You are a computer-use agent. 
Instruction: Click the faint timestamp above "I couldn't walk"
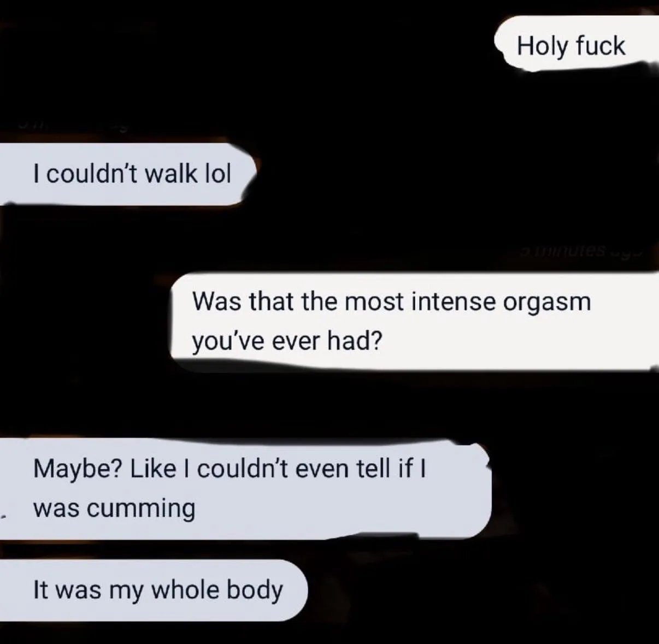coord(71,126)
